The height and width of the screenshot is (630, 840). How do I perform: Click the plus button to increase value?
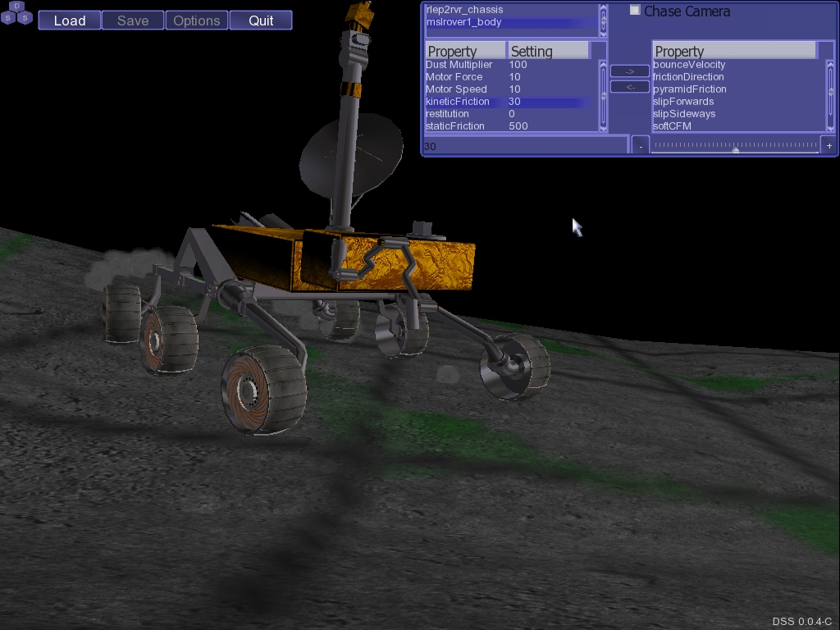(829, 146)
